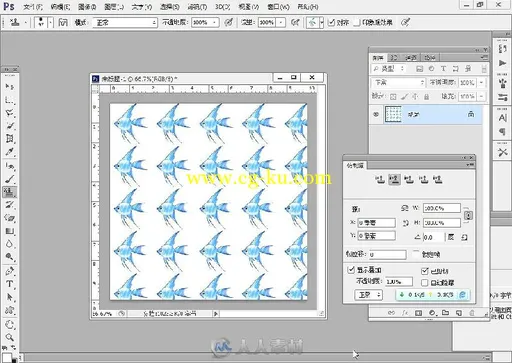The height and width of the screenshot is (363, 512).
Task: Open the File menu
Action: [33, 7]
